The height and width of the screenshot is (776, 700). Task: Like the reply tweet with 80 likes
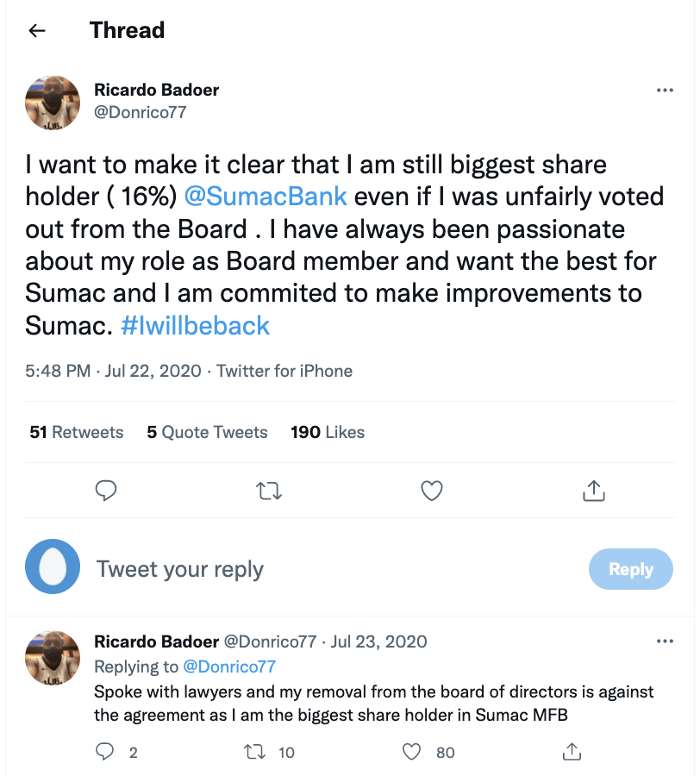click(414, 752)
